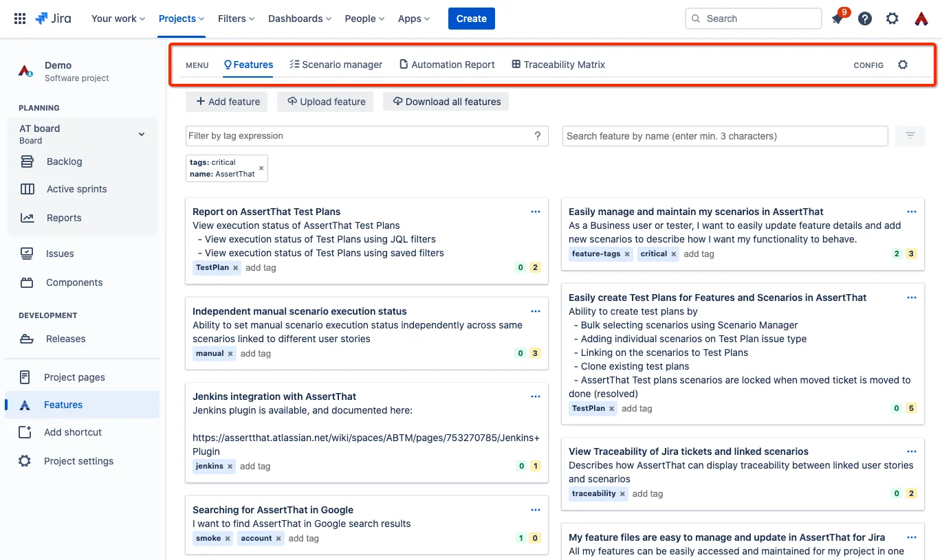Remove the smoke tag
This screenshot has width=942, height=560.
228,539
